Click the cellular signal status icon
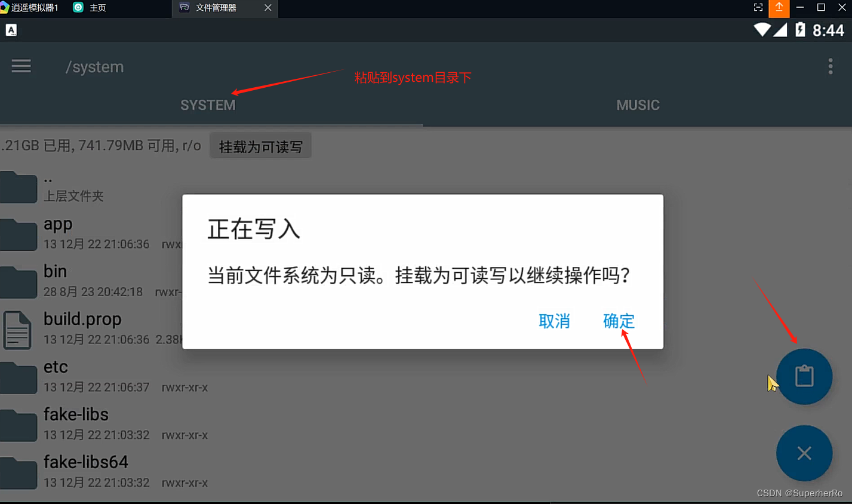 [780, 30]
